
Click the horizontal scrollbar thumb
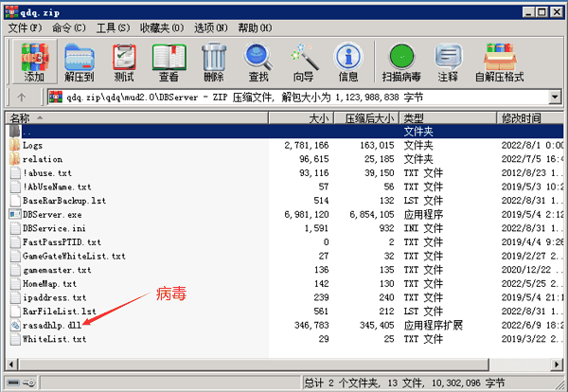pyautogui.click(x=253, y=365)
